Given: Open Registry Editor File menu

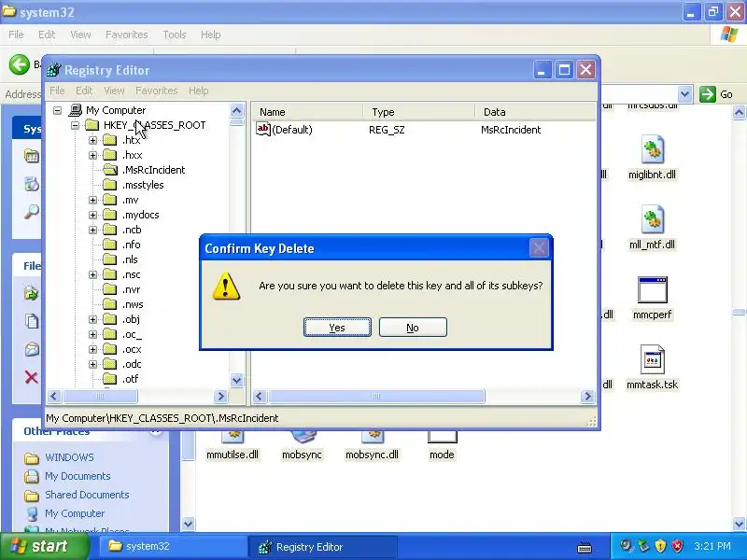Looking at the screenshot, I should pyautogui.click(x=57, y=91).
